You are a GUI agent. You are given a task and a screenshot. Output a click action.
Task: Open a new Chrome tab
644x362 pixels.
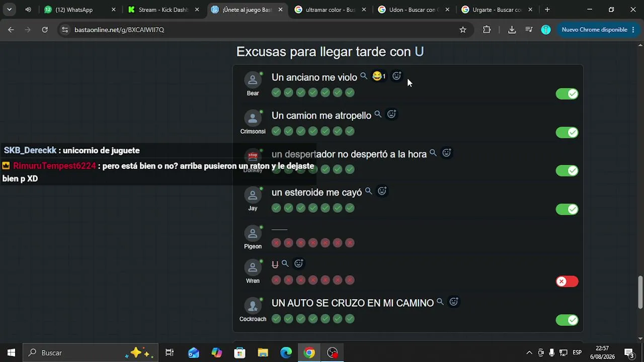pyautogui.click(x=547, y=10)
